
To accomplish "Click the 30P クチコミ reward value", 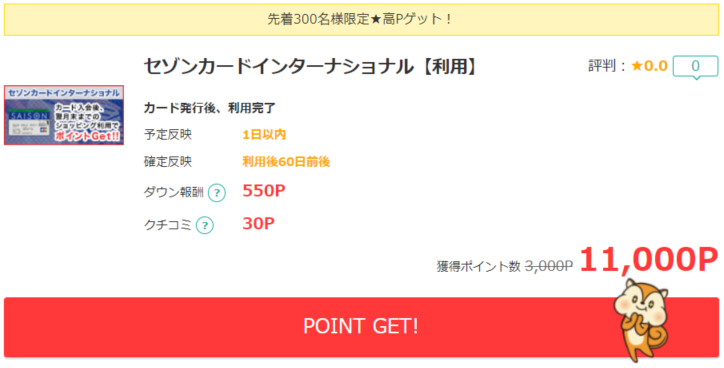I will [x=258, y=223].
